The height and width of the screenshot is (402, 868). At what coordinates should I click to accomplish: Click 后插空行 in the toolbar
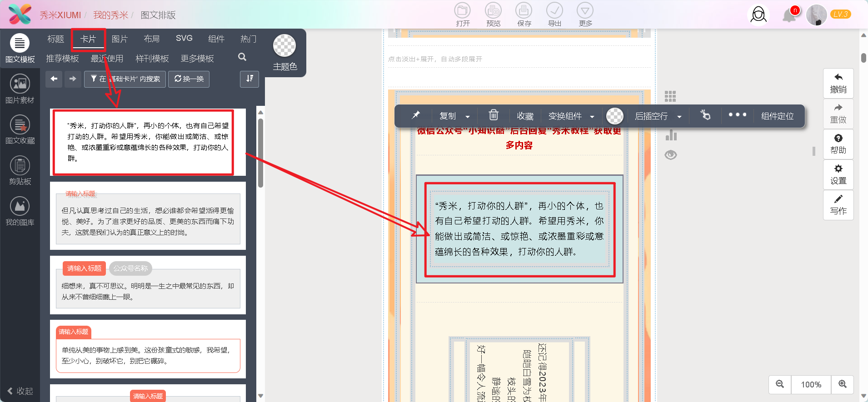651,116
